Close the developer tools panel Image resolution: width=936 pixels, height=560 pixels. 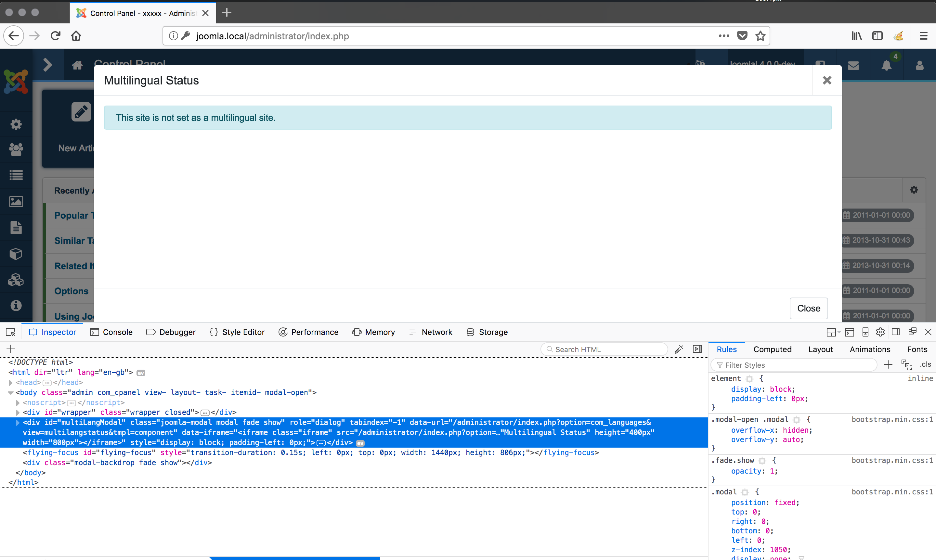pyautogui.click(x=928, y=332)
